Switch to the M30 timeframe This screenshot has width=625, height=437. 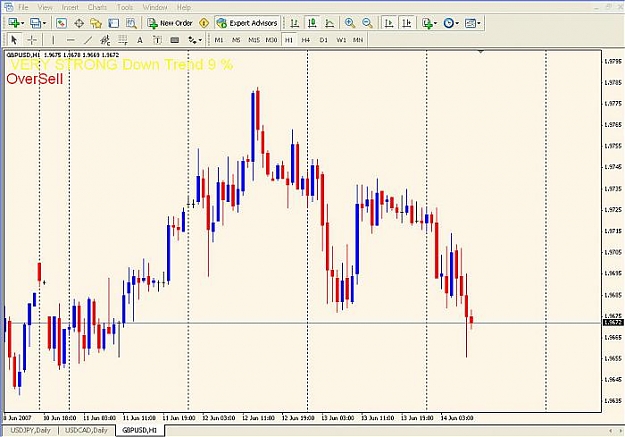(x=271, y=40)
